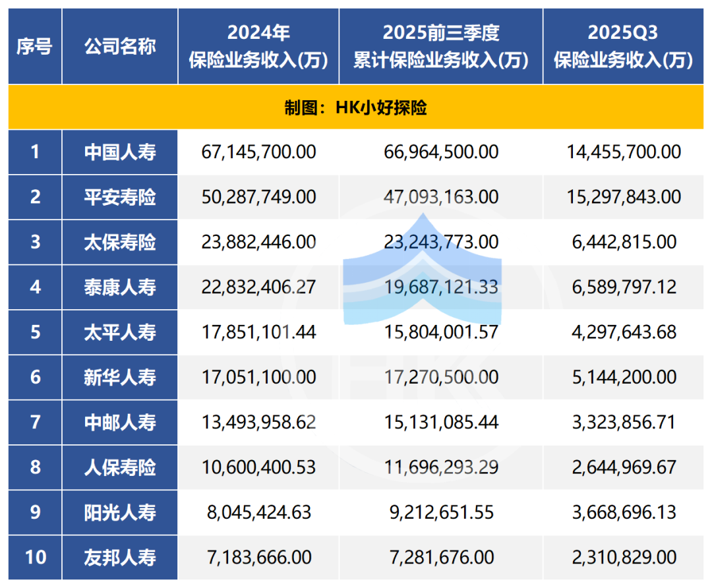Select the 平安寿险 company name cell
Screen dimensions: 712x588
120,197
